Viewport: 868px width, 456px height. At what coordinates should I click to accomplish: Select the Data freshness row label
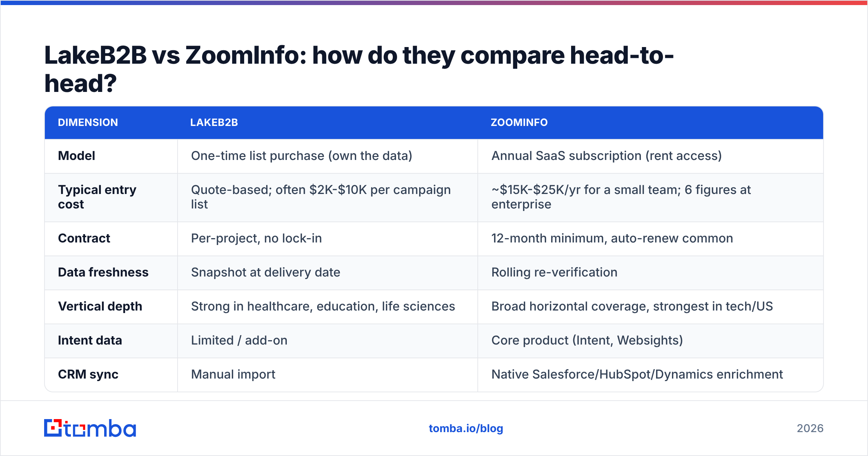(103, 273)
